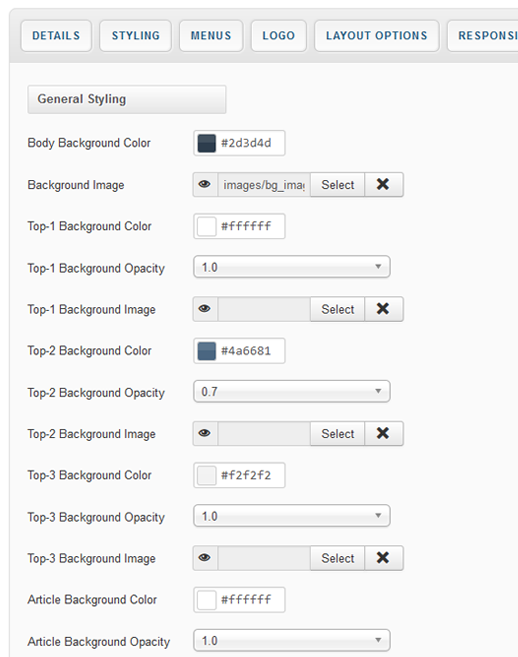Open Top-1 Background Opacity dropdown
Screen dimensions: 518x657
(292, 267)
